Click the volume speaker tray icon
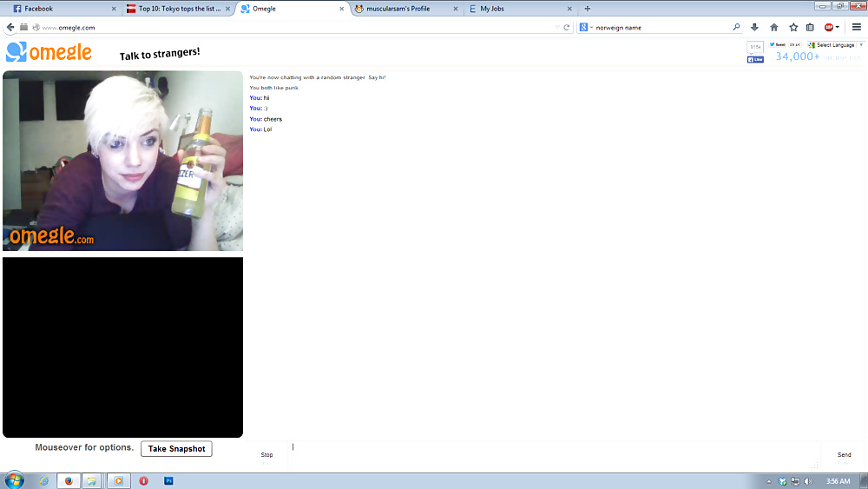Image resolution: width=868 pixels, height=489 pixels. point(808,481)
